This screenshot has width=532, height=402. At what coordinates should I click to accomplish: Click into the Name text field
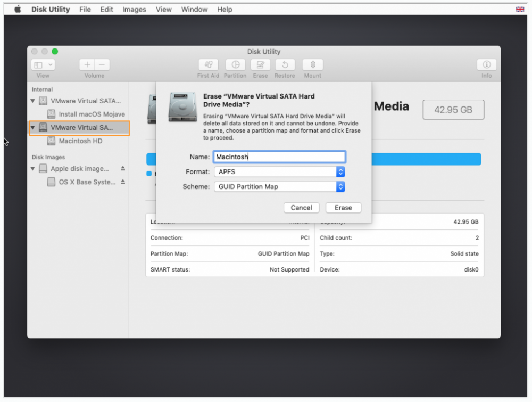[x=280, y=157]
